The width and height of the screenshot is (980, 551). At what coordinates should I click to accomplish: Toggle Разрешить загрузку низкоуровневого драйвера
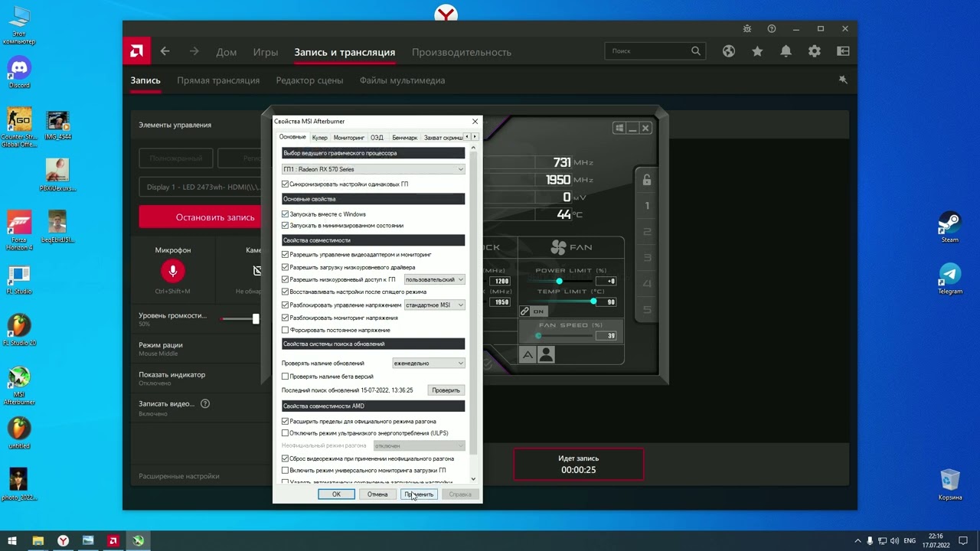click(286, 267)
